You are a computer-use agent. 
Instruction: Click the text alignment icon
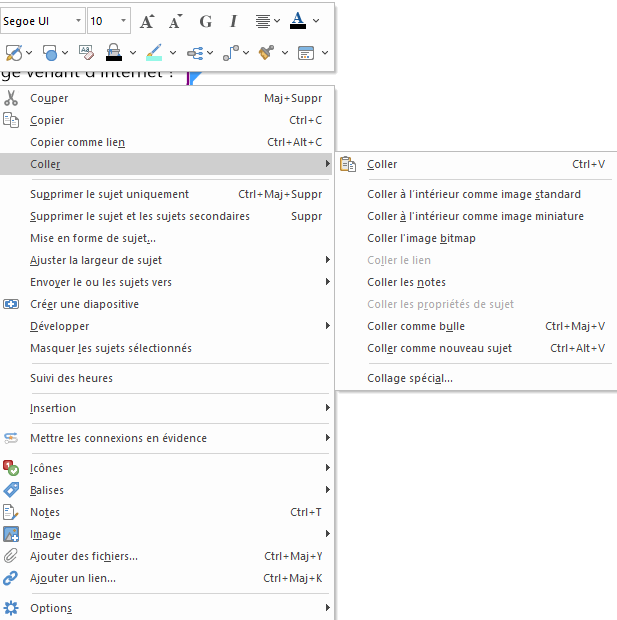click(x=263, y=21)
